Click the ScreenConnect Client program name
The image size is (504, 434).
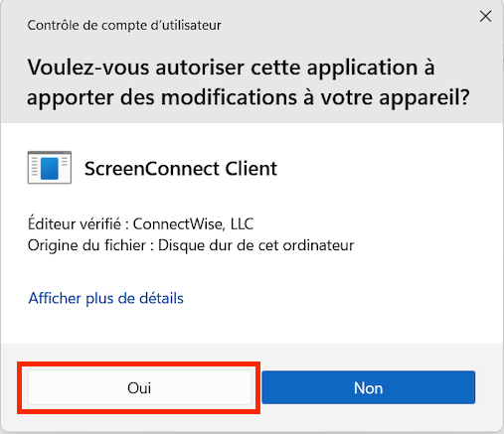point(181,169)
